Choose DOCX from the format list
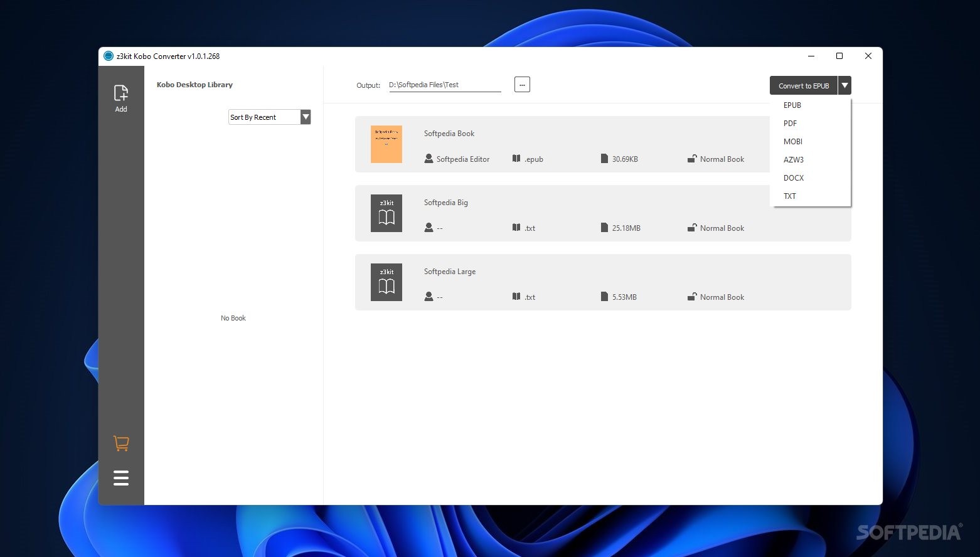980x557 pixels. tap(794, 178)
